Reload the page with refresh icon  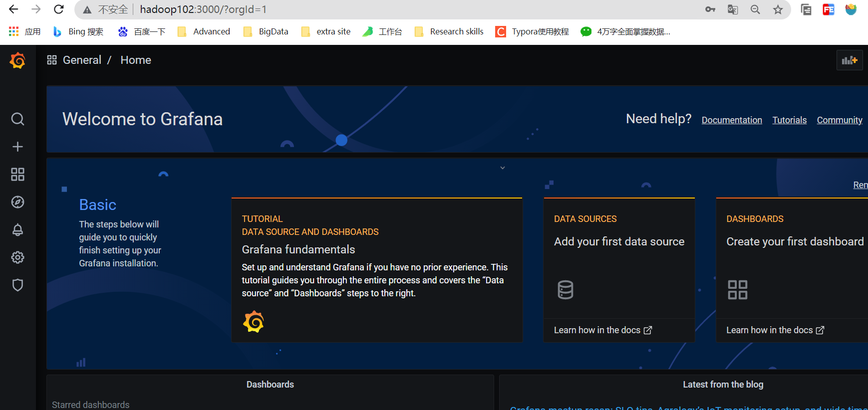(59, 9)
